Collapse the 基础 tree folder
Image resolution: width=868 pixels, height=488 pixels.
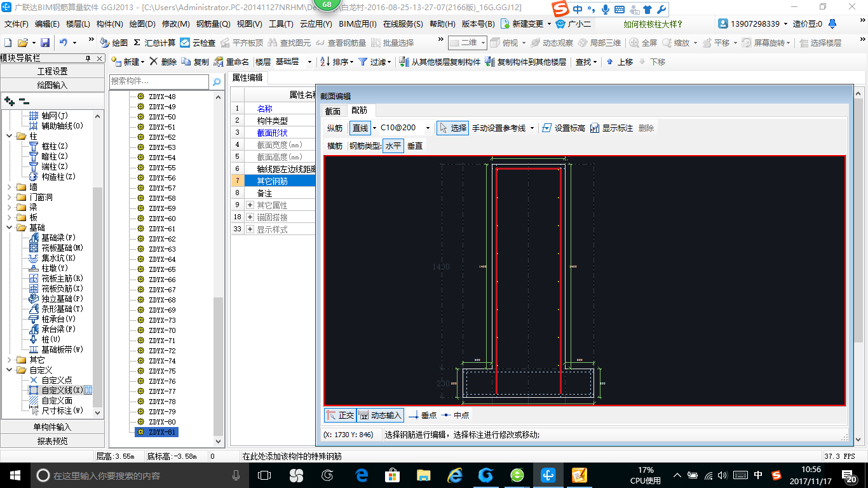[x=9, y=227]
